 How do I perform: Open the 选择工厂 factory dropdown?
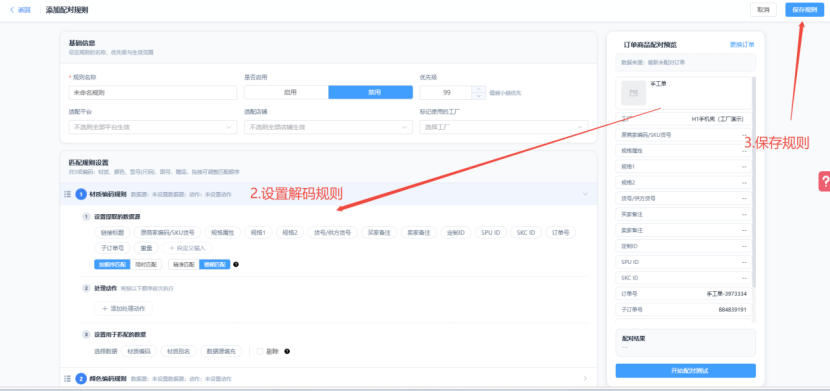[504, 127]
